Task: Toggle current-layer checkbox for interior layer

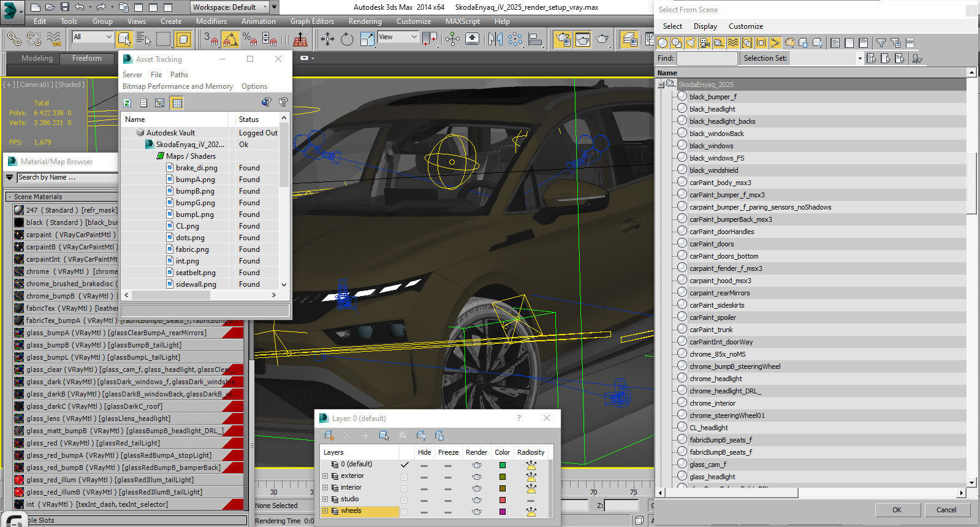Action: point(404,488)
